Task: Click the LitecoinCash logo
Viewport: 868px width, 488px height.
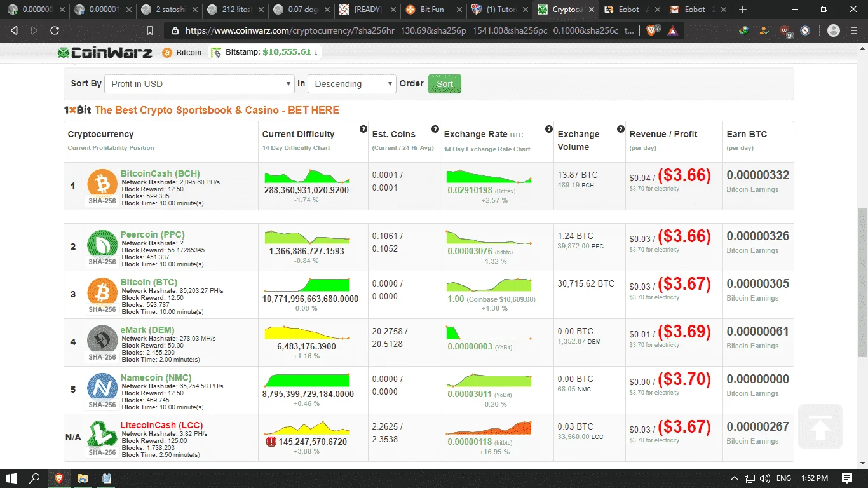Action: click(x=102, y=435)
